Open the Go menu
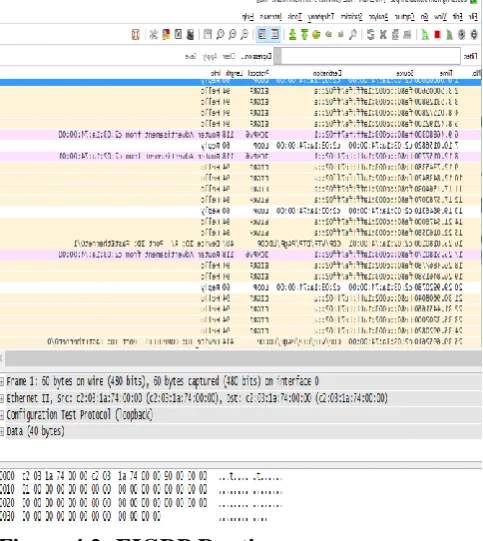The width and height of the screenshot is (483, 541). click(x=424, y=17)
